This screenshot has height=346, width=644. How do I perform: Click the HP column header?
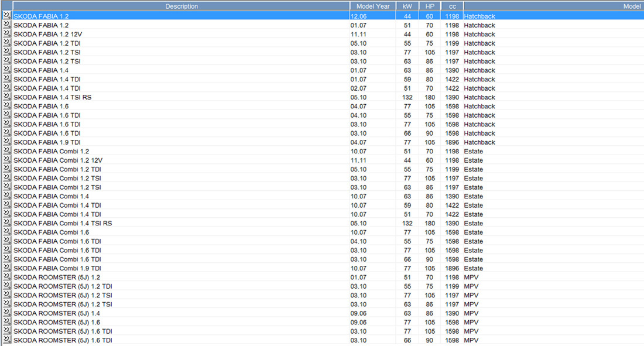[430, 6]
